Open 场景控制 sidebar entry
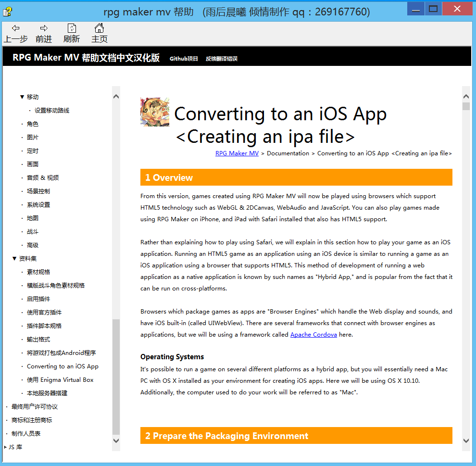476x466 pixels. tap(38, 191)
